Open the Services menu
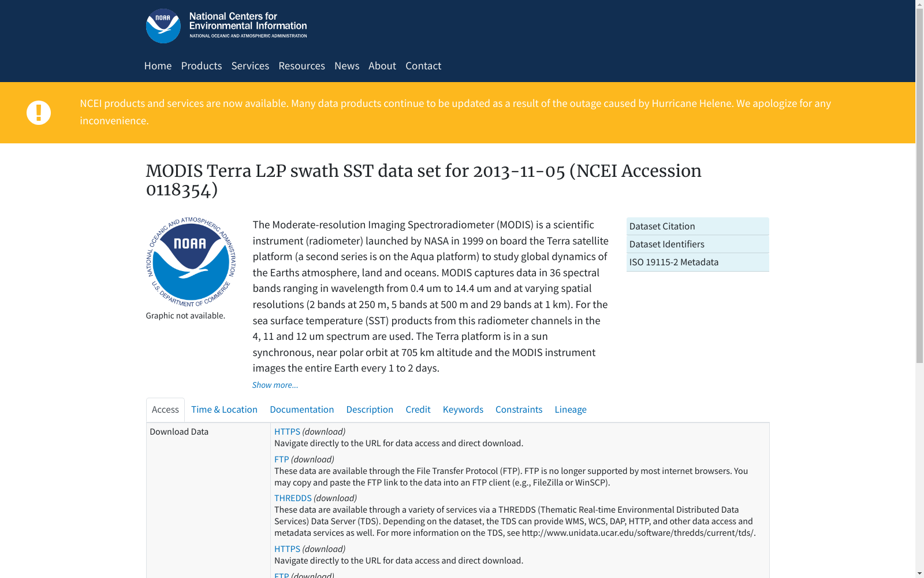Viewport: 924px width, 578px height. click(x=250, y=66)
